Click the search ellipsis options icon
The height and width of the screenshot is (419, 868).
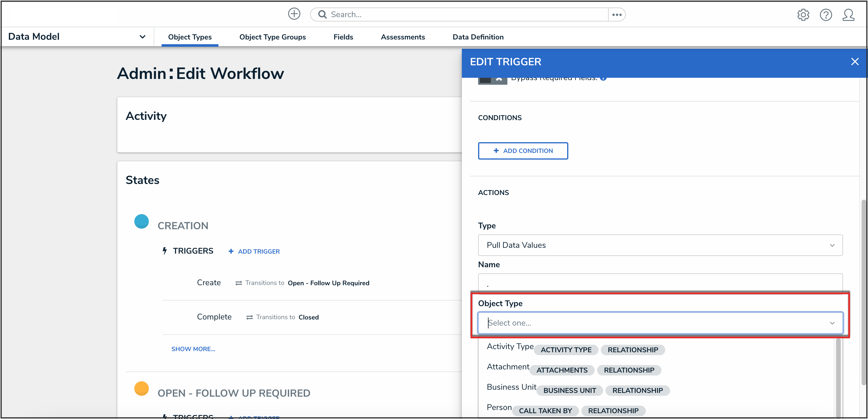[617, 15]
